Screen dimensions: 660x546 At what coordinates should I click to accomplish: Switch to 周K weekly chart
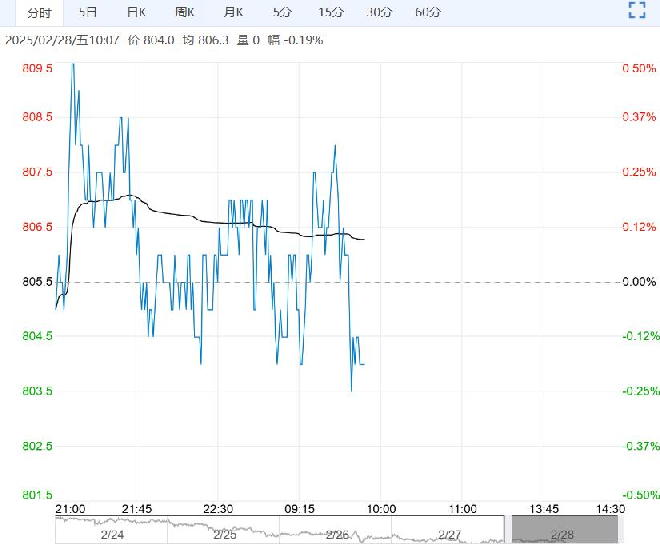185,13
